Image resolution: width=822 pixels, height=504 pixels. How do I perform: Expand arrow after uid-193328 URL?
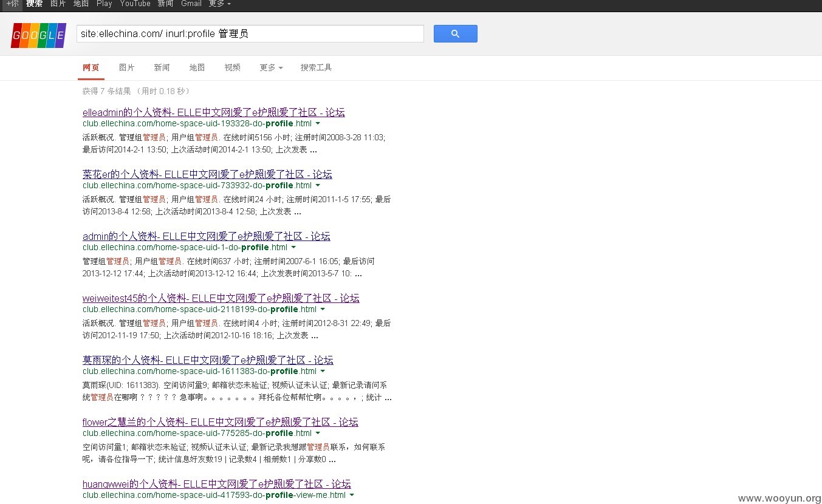(x=318, y=124)
